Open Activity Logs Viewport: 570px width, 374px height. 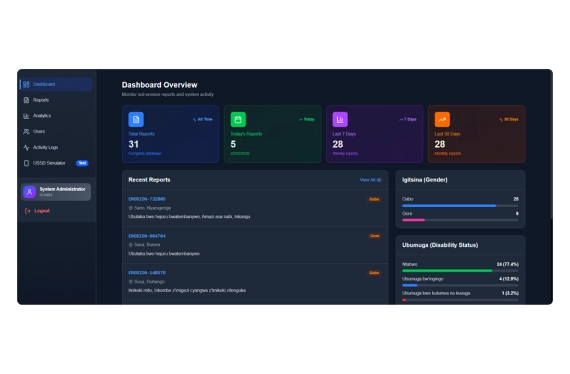[x=56, y=147]
